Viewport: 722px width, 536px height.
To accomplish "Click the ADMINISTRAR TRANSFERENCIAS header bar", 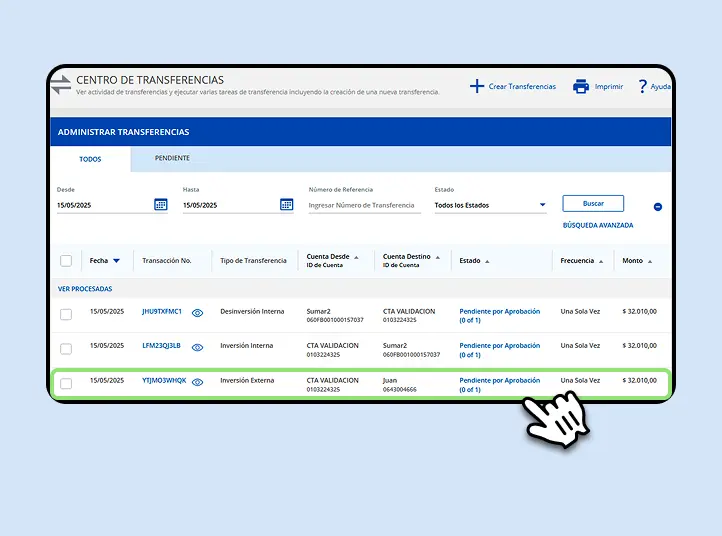I will pos(361,132).
